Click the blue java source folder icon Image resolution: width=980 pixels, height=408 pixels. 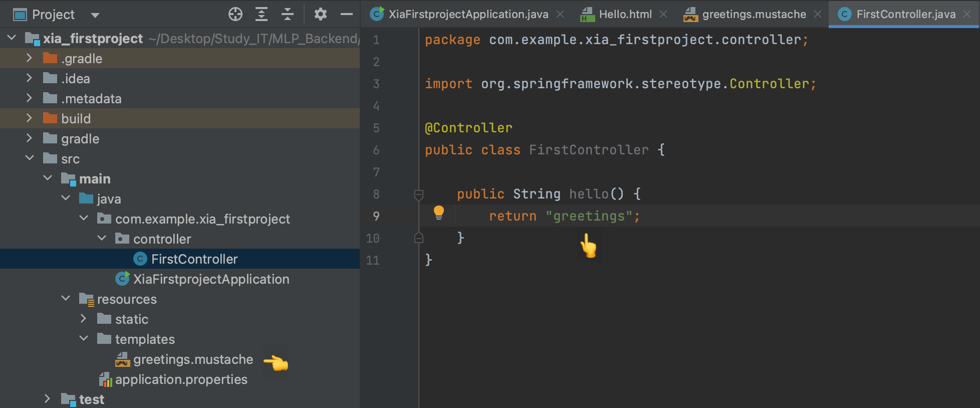point(86,198)
